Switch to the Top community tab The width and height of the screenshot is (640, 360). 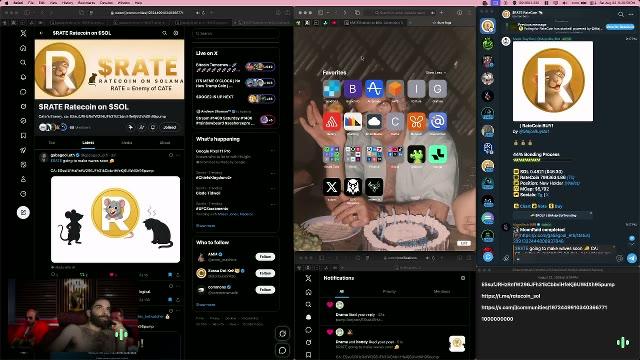(52, 142)
